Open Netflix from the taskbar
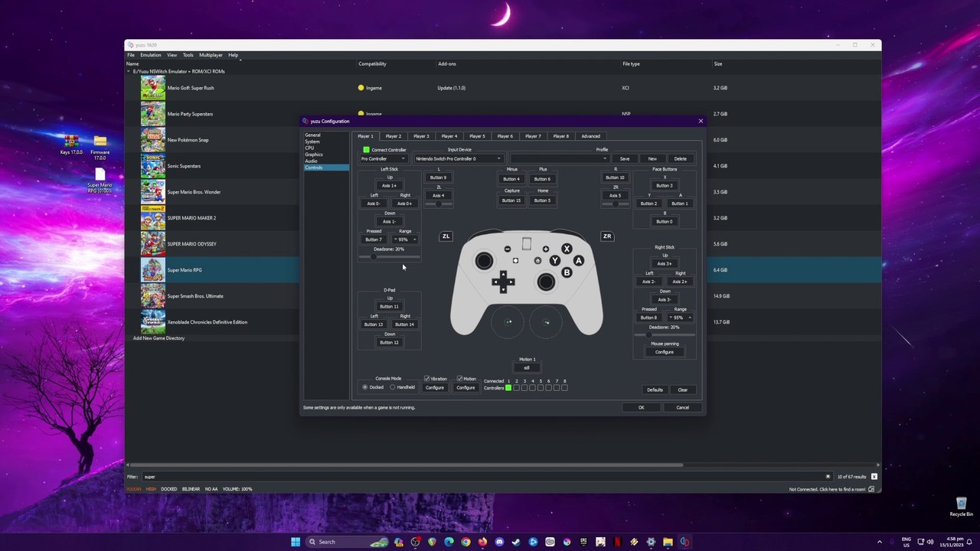The image size is (980, 551). tap(617, 542)
